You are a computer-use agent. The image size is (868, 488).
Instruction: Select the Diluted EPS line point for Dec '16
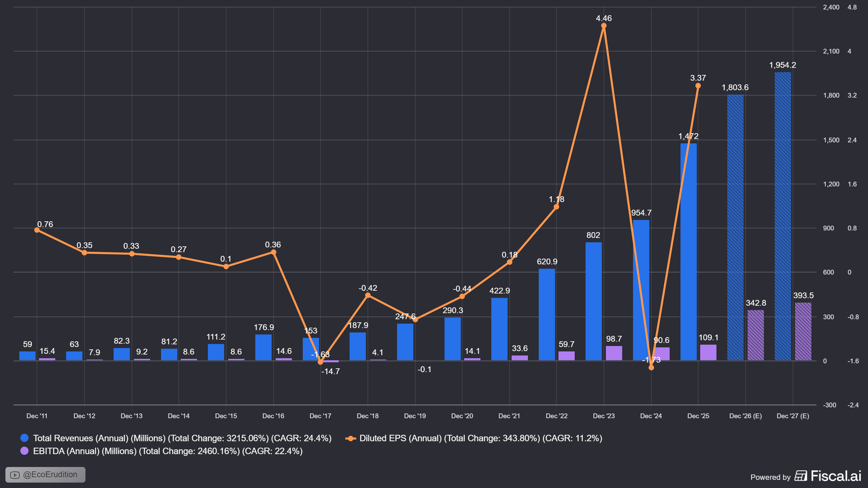click(x=274, y=252)
